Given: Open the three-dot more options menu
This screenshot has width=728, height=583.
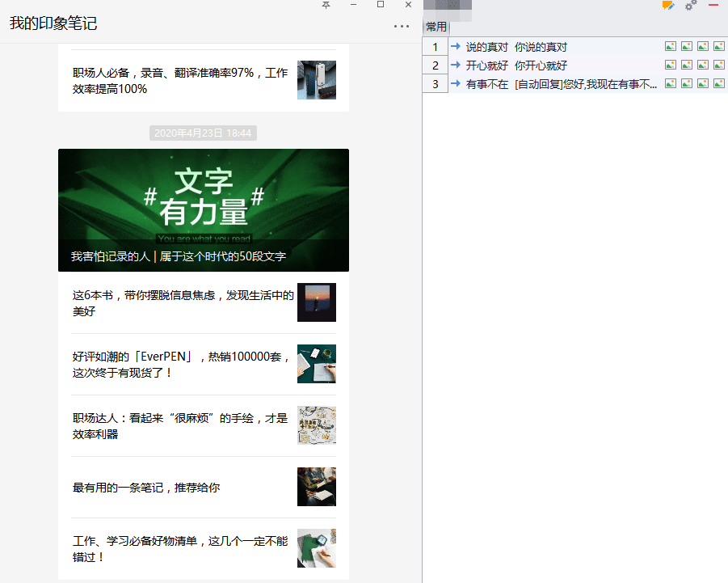Looking at the screenshot, I should [402, 27].
